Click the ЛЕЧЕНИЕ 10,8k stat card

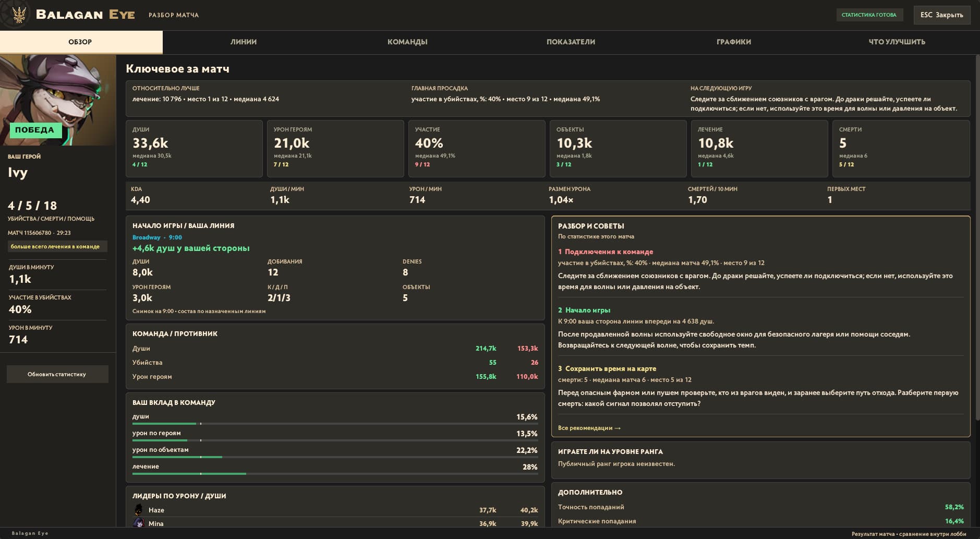(759, 149)
